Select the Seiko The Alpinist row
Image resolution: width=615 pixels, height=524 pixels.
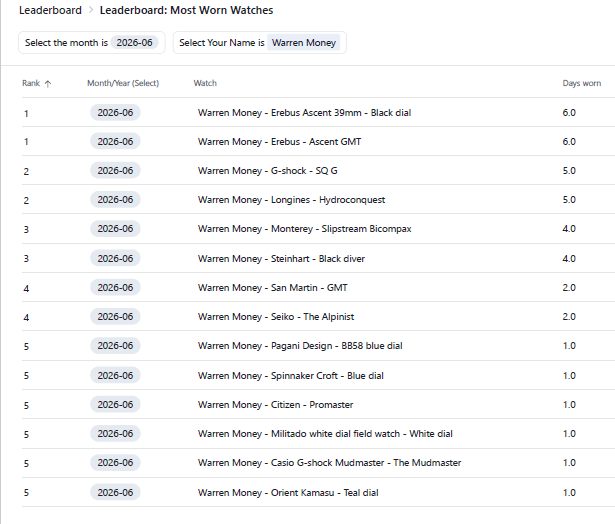tap(318, 317)
